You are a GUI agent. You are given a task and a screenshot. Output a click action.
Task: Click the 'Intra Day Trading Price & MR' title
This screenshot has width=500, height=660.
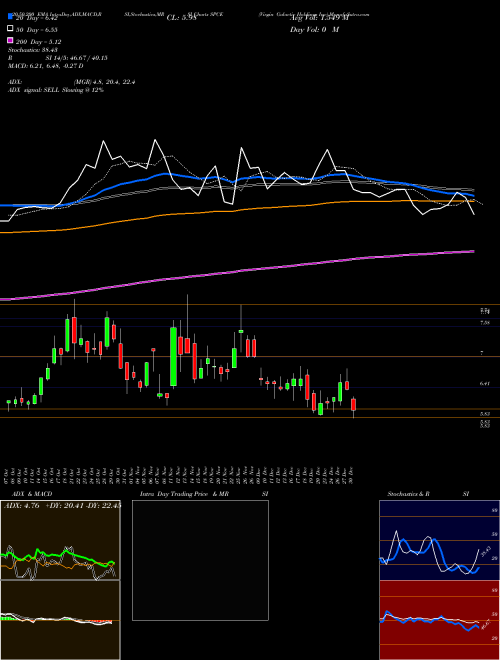tap(184, 494)
